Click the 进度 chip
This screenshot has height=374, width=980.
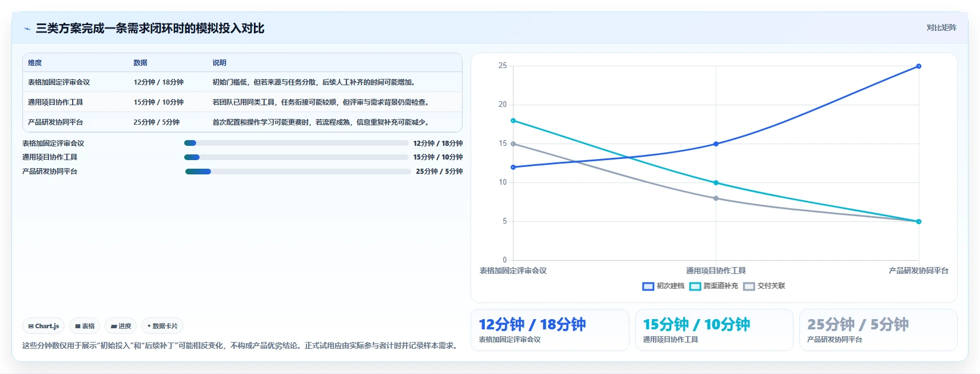click(x=121, y=326)
